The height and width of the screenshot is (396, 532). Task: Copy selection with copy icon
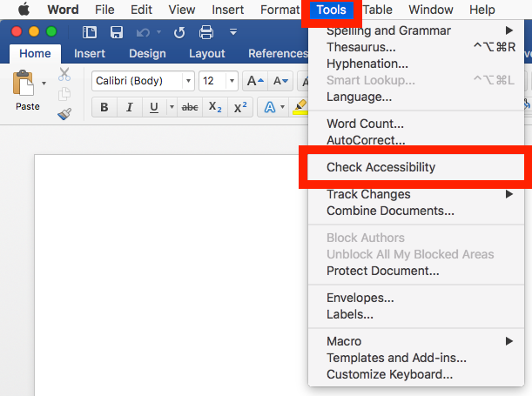coord(64,94)
